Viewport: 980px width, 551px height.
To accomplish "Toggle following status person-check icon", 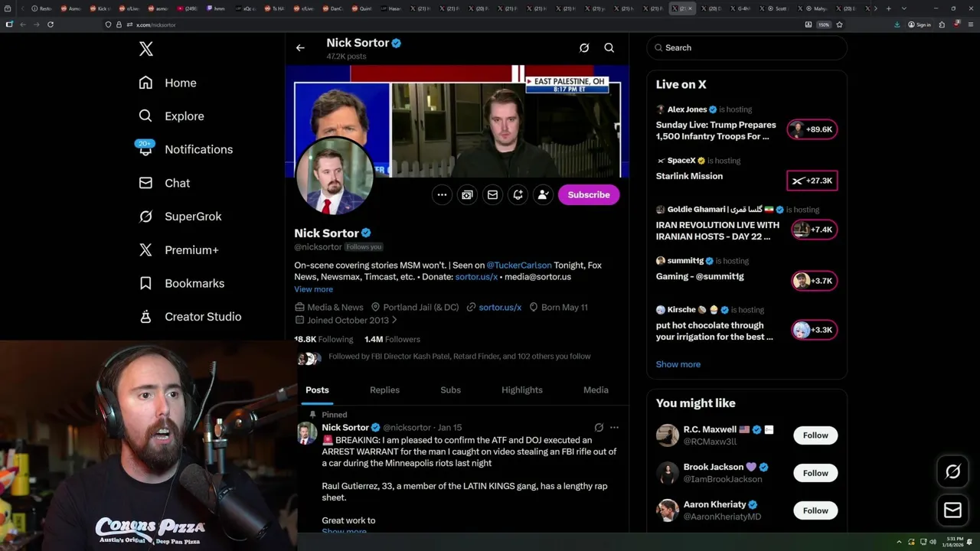I will 543,195.
